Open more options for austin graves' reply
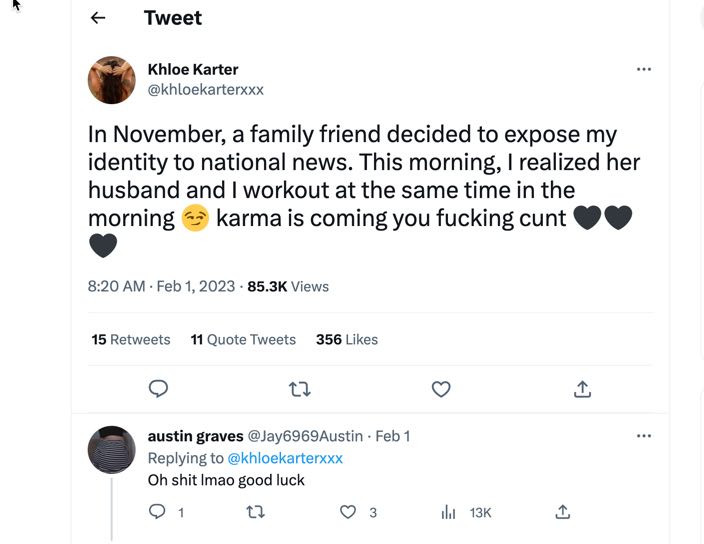 click(644, 436)
